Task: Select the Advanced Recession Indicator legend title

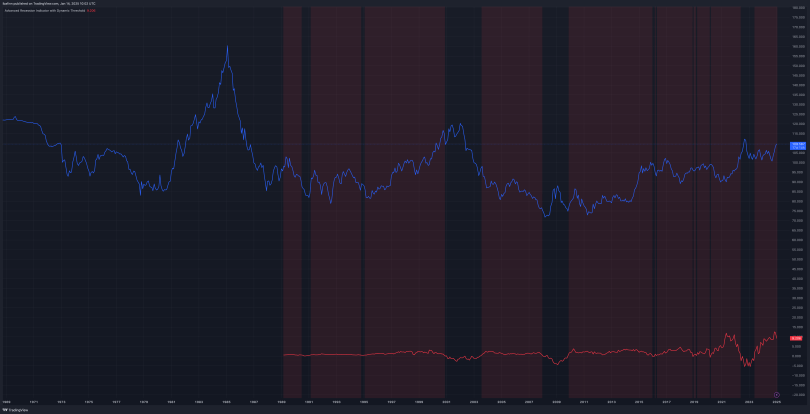Action: point(44,11)
